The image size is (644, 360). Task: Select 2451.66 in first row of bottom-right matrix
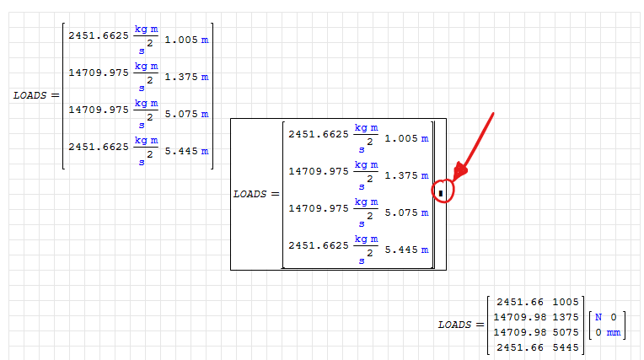[x=520, y=302]
